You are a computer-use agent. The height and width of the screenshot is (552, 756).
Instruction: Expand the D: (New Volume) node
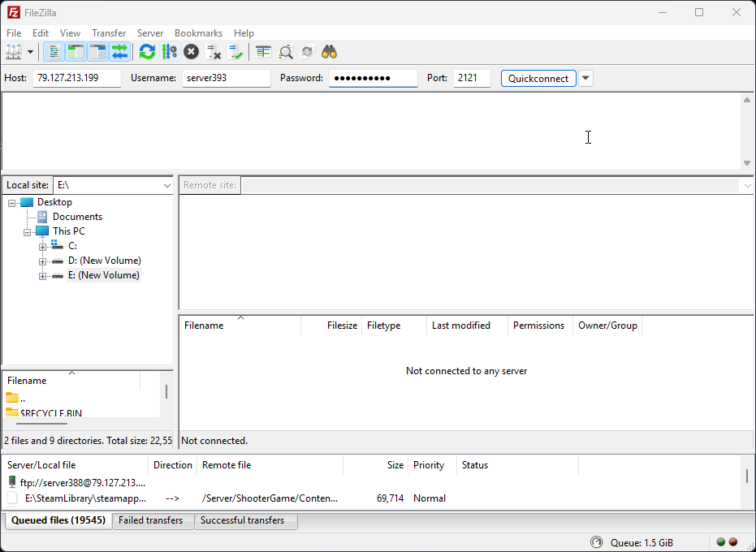tap(43, 261)
